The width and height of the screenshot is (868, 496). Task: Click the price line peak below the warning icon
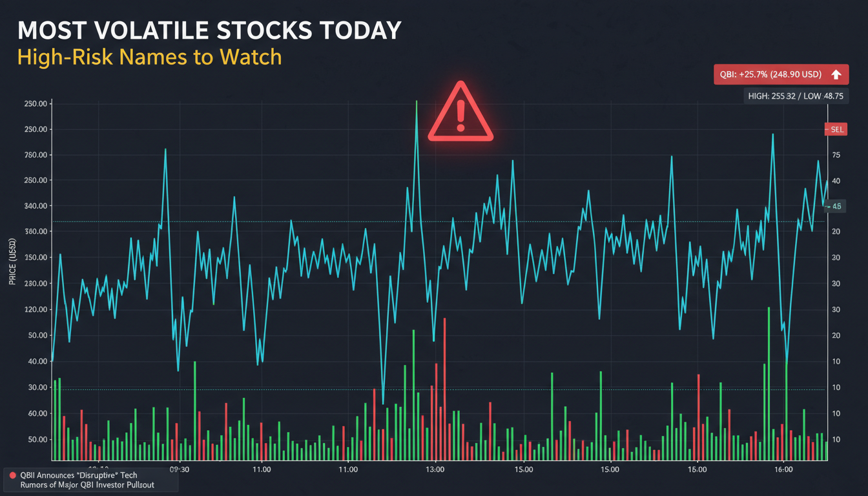pyautogui.click(x=417, y=103)
